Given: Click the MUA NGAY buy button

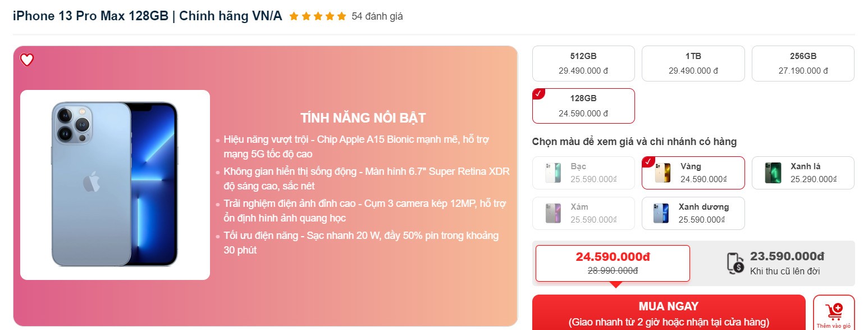Looking at the screenshot, I should (669, 313).
